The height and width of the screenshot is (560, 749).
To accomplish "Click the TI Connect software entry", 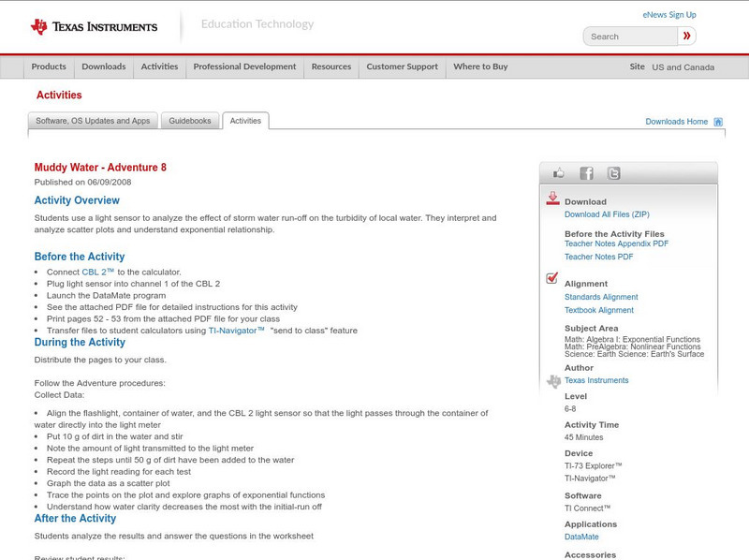I will (x=588, y=508).
